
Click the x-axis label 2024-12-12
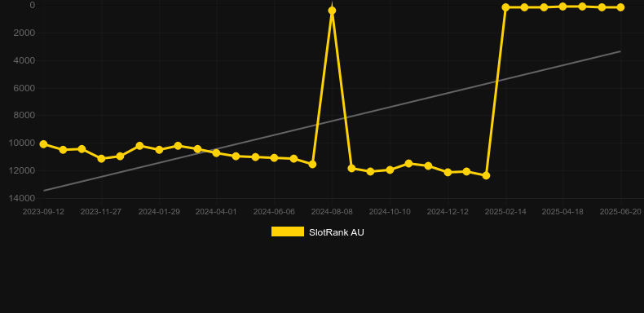(448, 212)
